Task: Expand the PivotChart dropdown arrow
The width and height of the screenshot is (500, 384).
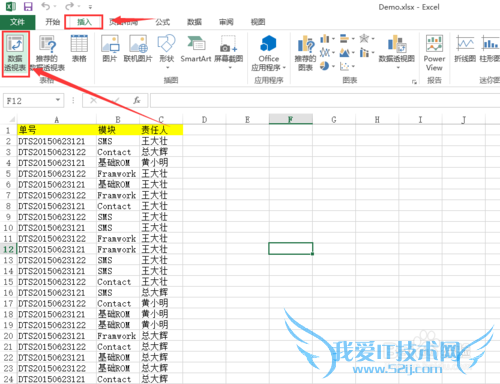Action: click(x=398, y=68)
